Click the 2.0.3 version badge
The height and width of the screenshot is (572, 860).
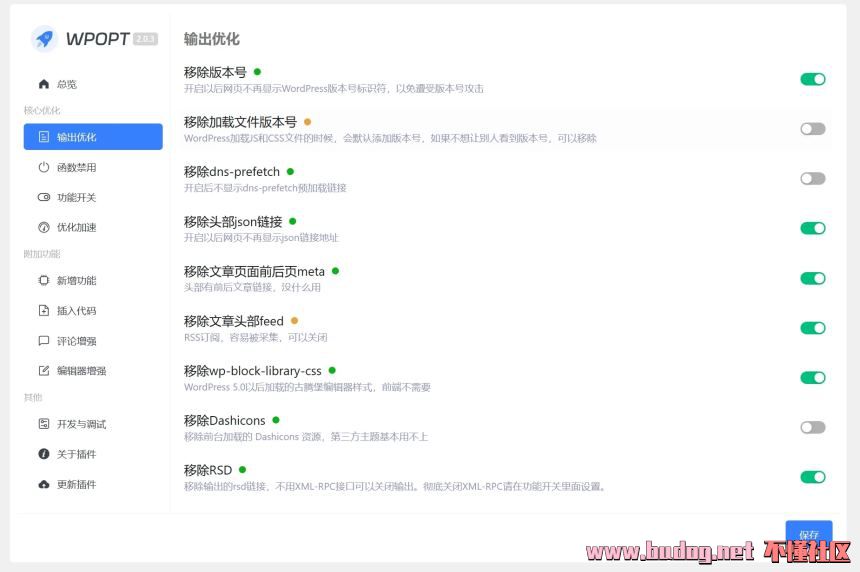[x=145, y=39]
